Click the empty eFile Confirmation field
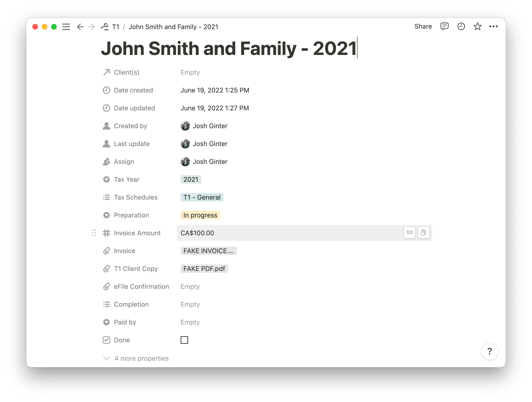Image resolution: width=532 pixels, height=402 pixels. (190, 286)
